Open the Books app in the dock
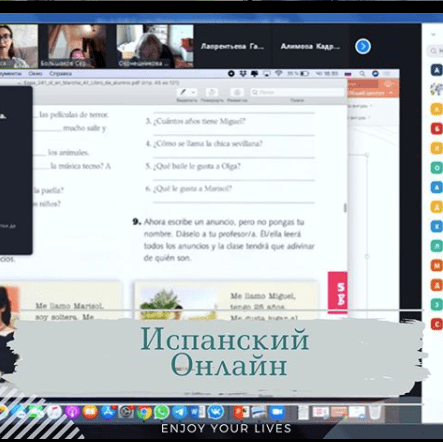443x442 pixels. coord(90,412)
